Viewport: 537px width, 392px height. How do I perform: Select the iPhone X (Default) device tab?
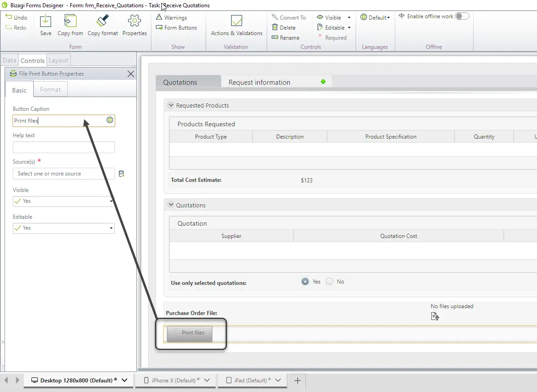point(176,380)
